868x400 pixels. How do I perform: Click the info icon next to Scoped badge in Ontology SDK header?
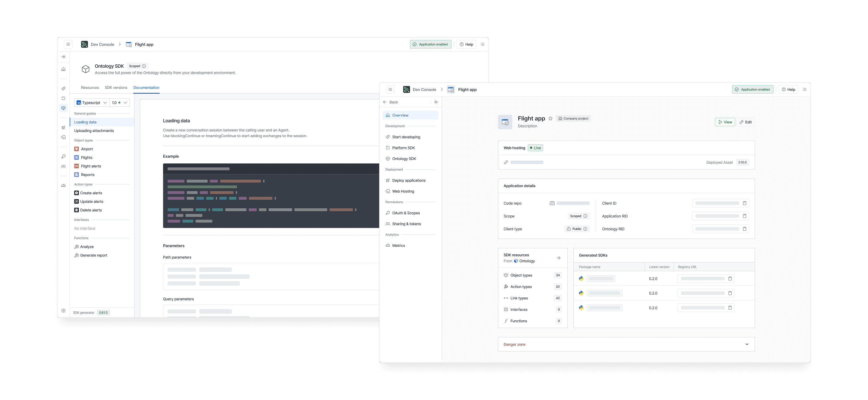pyautogui.click(x=144, y=66)
